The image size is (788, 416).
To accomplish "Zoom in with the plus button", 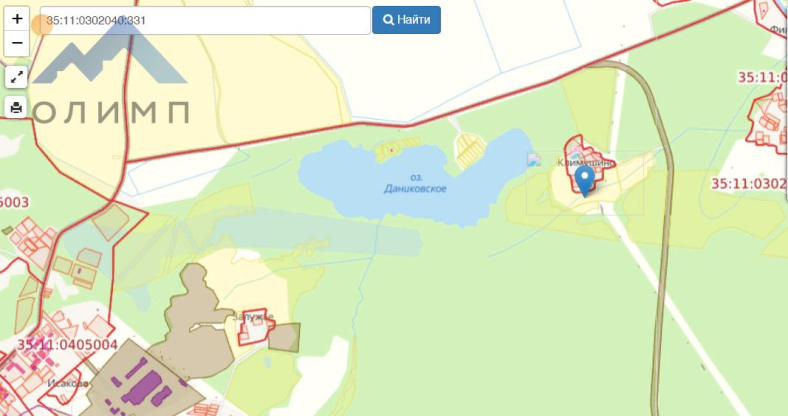I will (17, 19).
